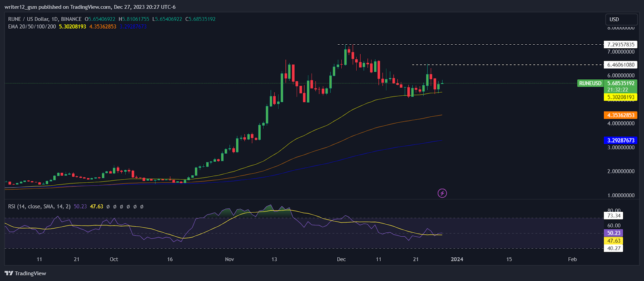Select the 7.29357835 resistance line label

[x=621, y=45]
